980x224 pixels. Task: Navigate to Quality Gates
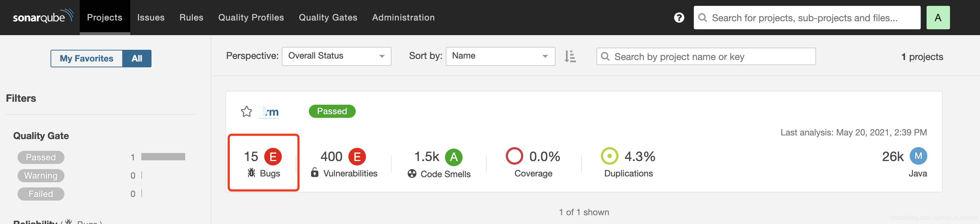[328, 18]
